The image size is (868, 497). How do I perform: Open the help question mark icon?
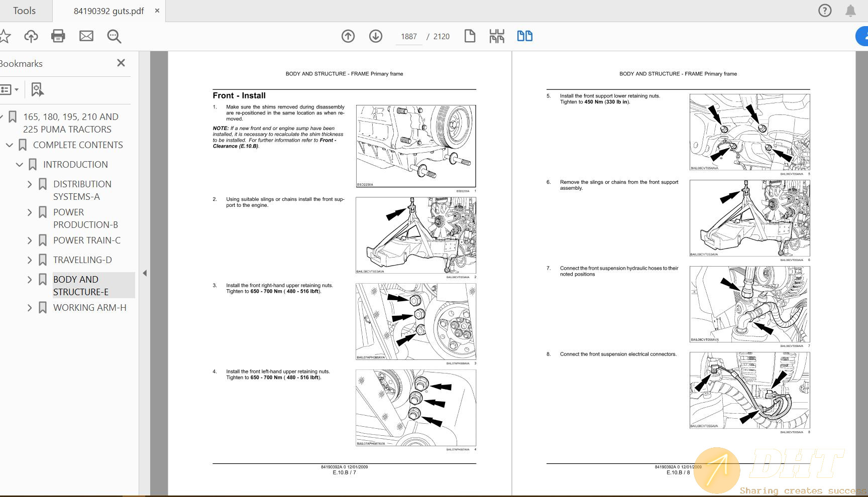click(825, 11)
